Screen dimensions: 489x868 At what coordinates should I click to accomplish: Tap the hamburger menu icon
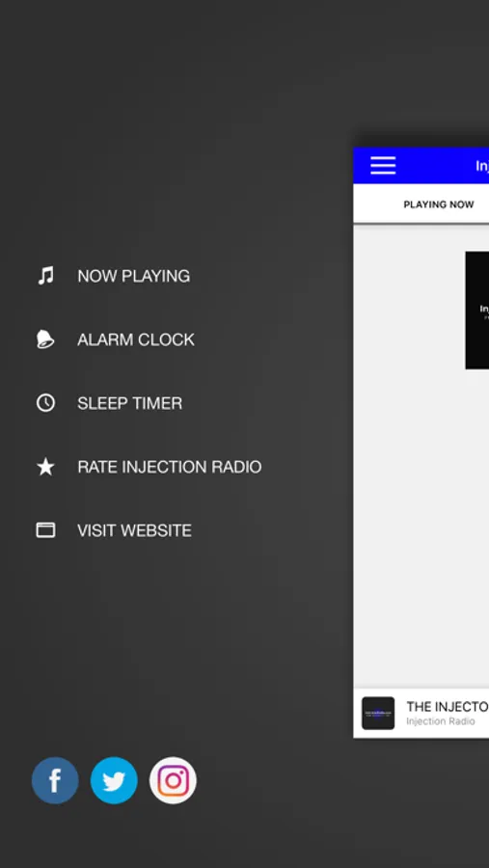click(383, 166)
